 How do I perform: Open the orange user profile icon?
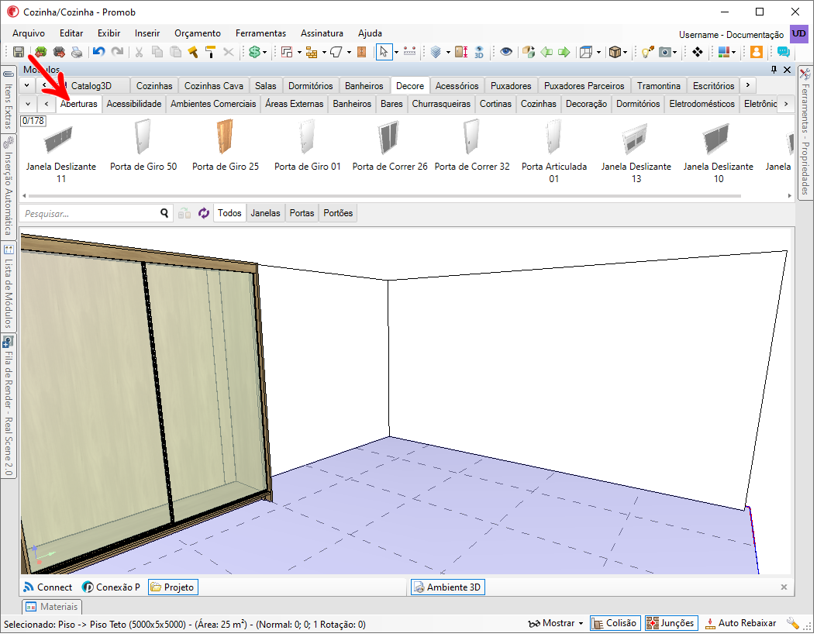[x=757, y=52]
